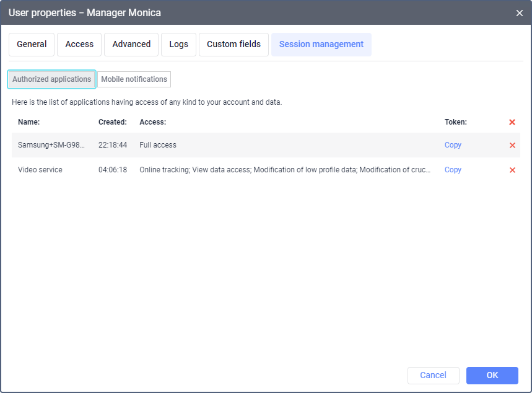The image size is (532, 393).
Task: Open the General tab
Action: [x=32, y=45]
